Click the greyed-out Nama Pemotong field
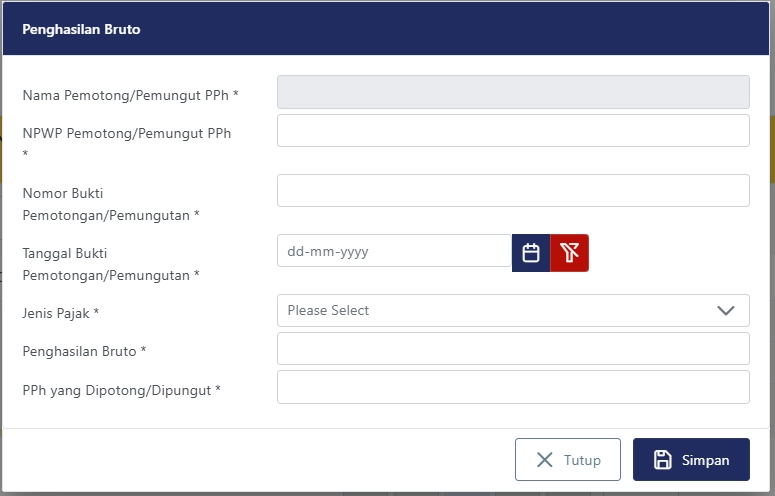The width and height of the screenshot is (775, 496). 513,92
